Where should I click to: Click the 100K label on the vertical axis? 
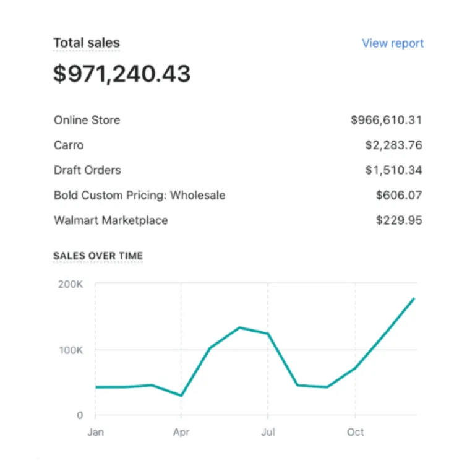pos(71,350)
